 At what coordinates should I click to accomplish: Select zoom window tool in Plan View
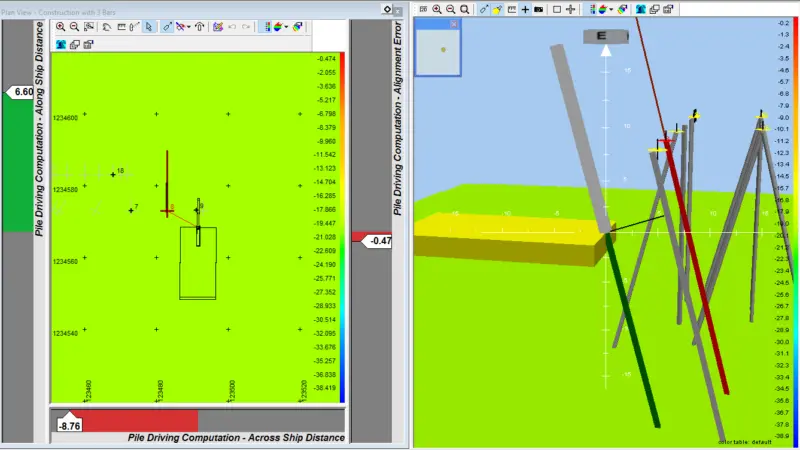[89, 27]
